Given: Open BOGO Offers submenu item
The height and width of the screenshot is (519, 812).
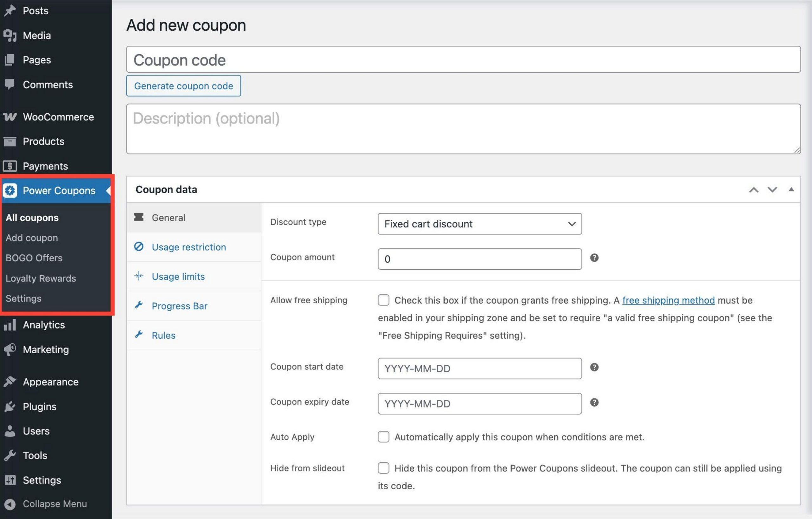Looking at the screenshot, I should coord(34,258).
